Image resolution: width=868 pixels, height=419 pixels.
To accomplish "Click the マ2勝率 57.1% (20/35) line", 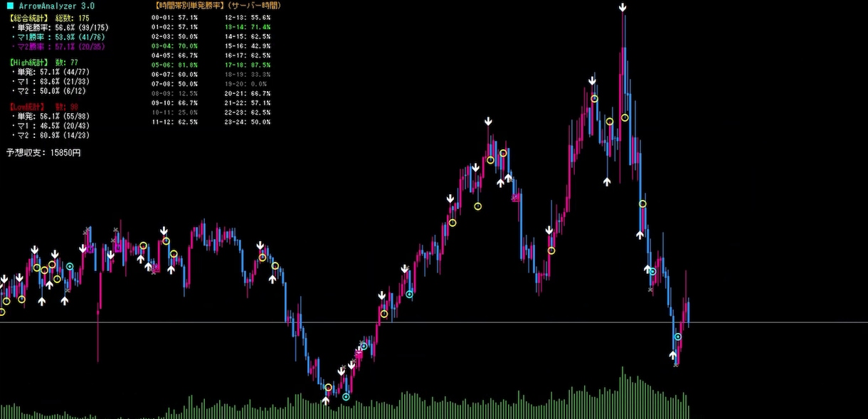I will pyautogui.click(x=58, y=48).
